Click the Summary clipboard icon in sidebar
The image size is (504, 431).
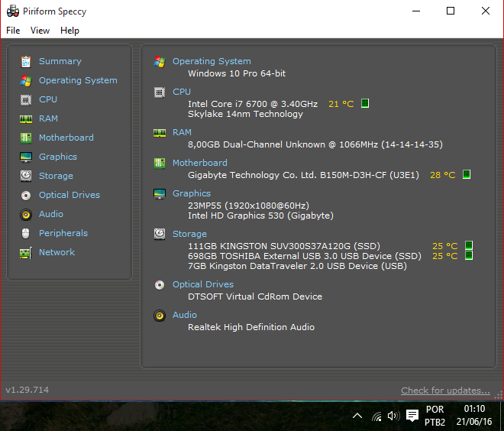pyautogui.click(x=26, y=62)
